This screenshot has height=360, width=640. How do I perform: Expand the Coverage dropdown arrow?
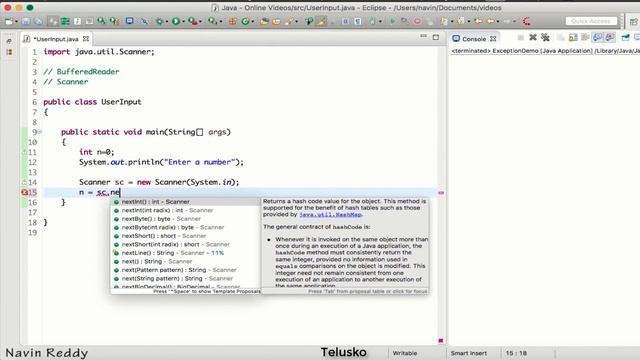click(x=200, y=21)
